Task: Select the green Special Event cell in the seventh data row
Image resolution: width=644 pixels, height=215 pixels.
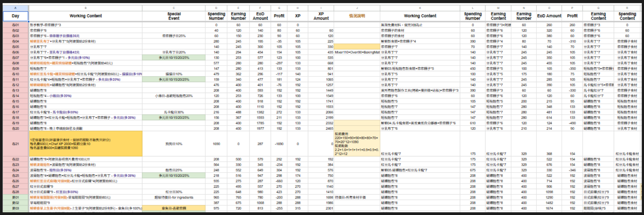Action: [174, 58]
